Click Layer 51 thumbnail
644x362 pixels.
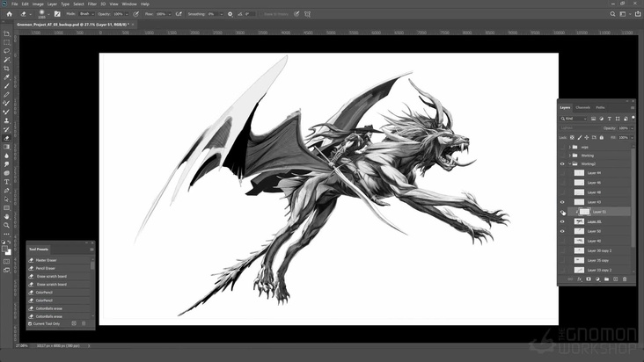[584, 212]
